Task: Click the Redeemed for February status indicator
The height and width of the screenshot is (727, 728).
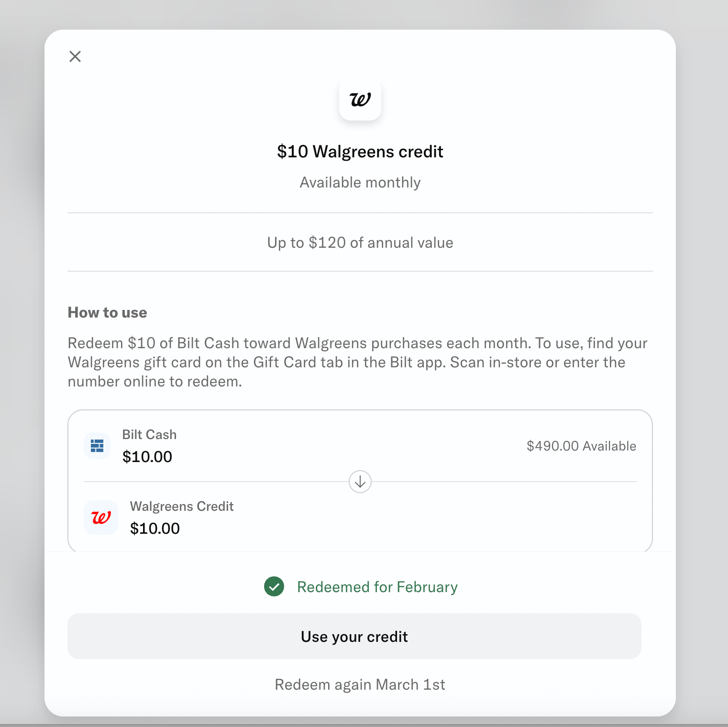Action: (377, 586)
